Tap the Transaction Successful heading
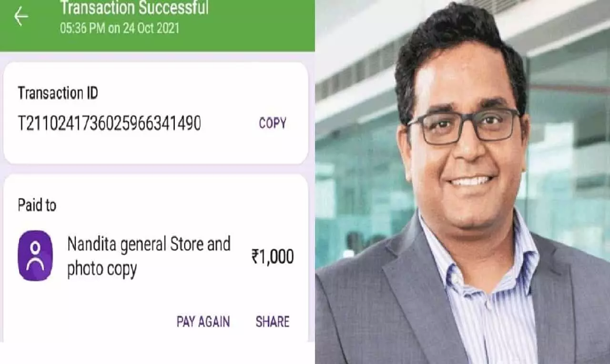The image size is (610, 364). pyautogui.click(x=134, y=8)
